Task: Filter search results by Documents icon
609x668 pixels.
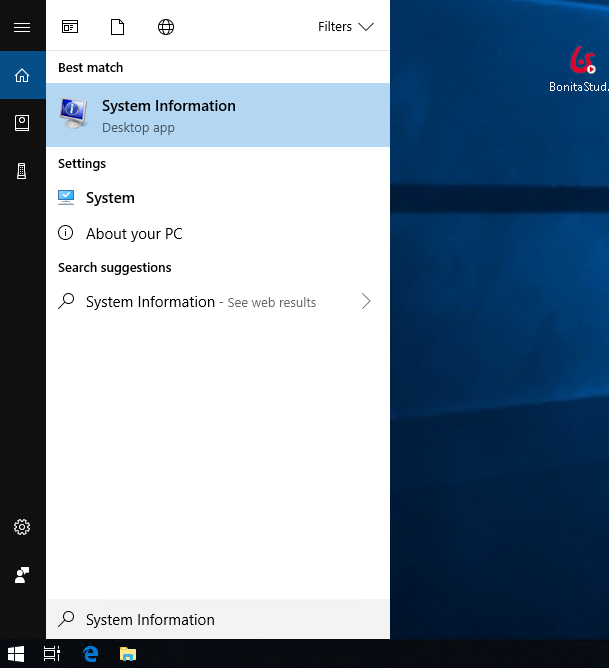Action: [x=118, y=27]
